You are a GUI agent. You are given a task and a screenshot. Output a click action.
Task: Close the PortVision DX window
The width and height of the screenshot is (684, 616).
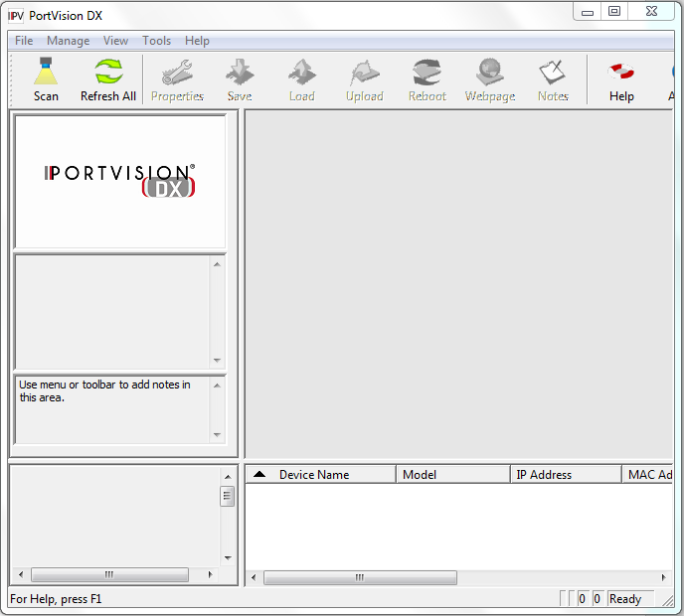[x=651, y=12]
